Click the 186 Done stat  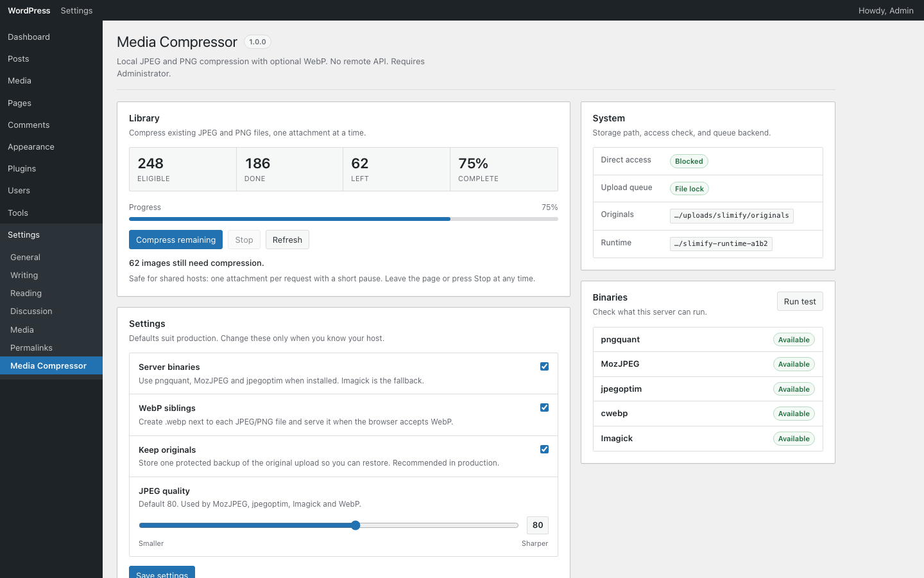tap(289, 170)
